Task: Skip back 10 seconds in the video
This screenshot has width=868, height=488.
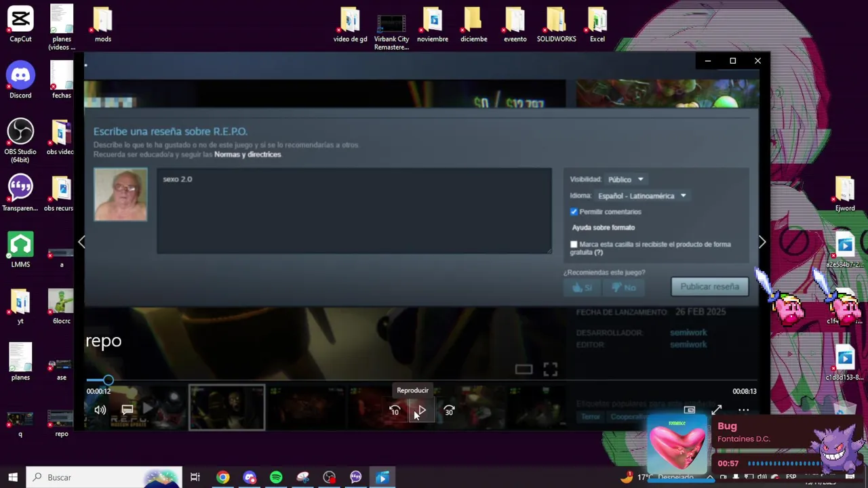Action: coord(395,411)
